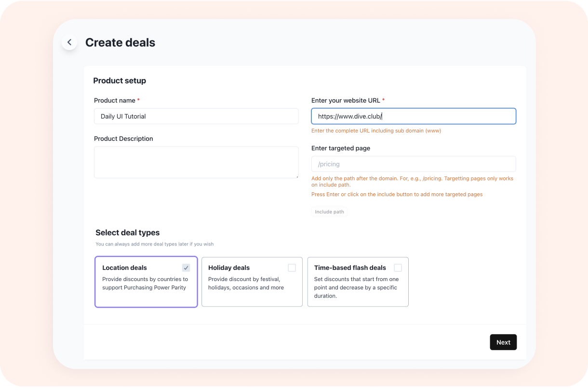588x390 pixels.
Task: Choose the Holiday deals card description text
Action: [246, 283]
